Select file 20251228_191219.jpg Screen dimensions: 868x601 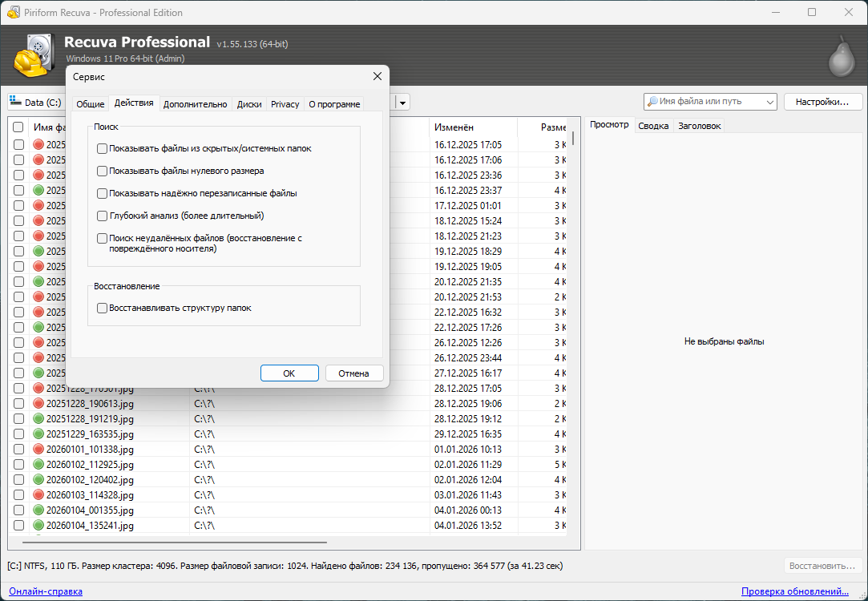click(x=90, y=419)
